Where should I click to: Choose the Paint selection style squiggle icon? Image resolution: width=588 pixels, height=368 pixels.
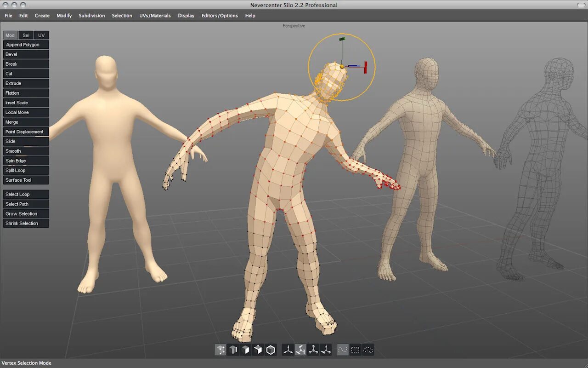(x=343, y=350)
